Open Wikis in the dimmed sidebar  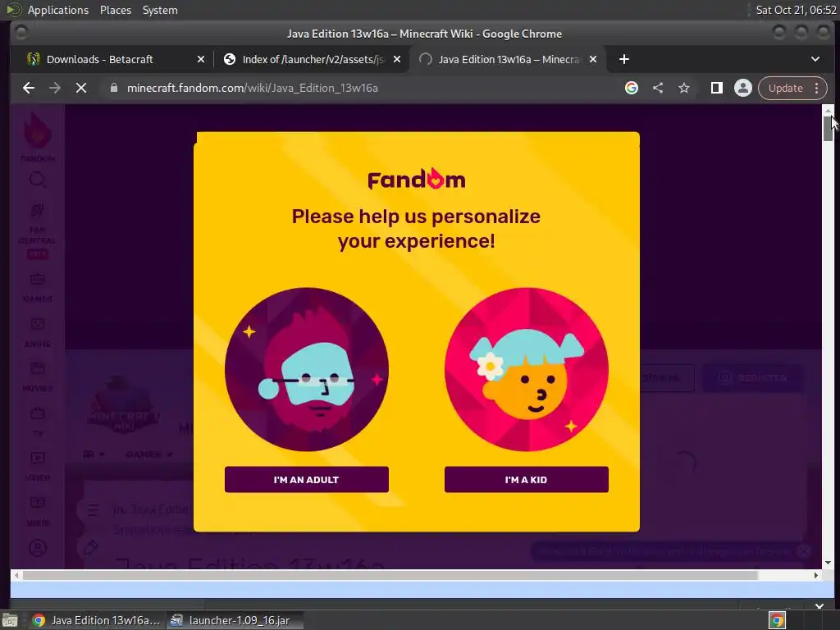[x=38, y=511]
